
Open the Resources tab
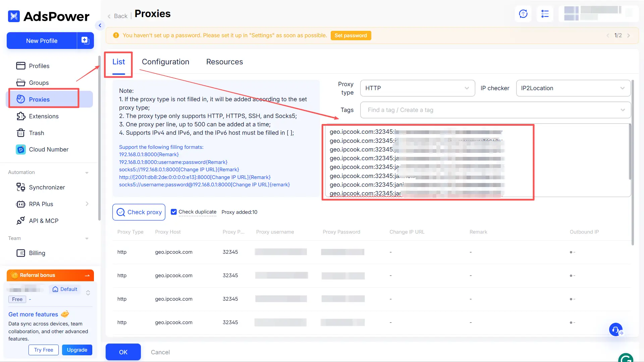tap(224, 62)
